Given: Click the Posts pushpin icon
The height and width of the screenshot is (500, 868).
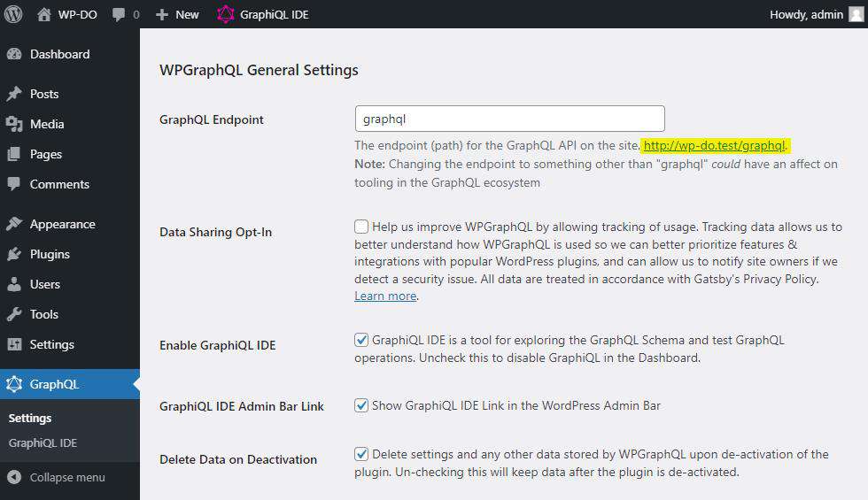Looking at the screenshot, I should point(14,94).
